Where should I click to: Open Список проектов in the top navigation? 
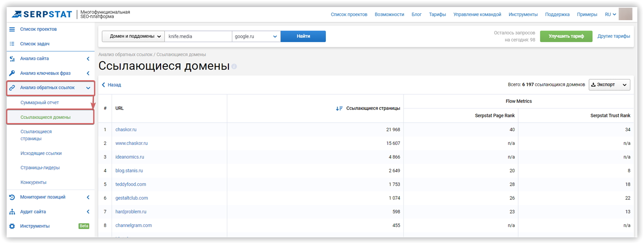coord(349,14)
